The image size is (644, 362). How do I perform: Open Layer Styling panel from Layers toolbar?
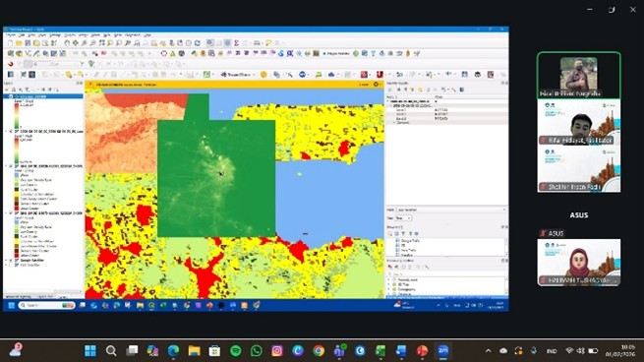7,90
